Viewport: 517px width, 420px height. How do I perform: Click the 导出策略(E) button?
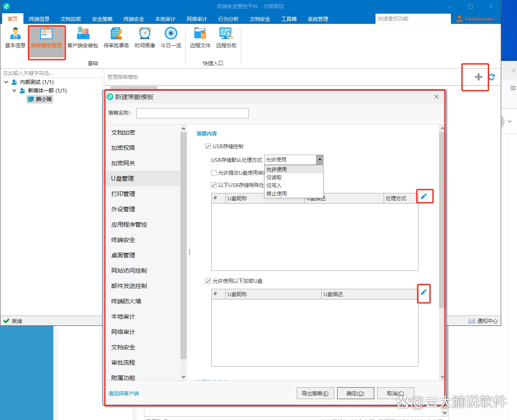click(x=315, y=394)
